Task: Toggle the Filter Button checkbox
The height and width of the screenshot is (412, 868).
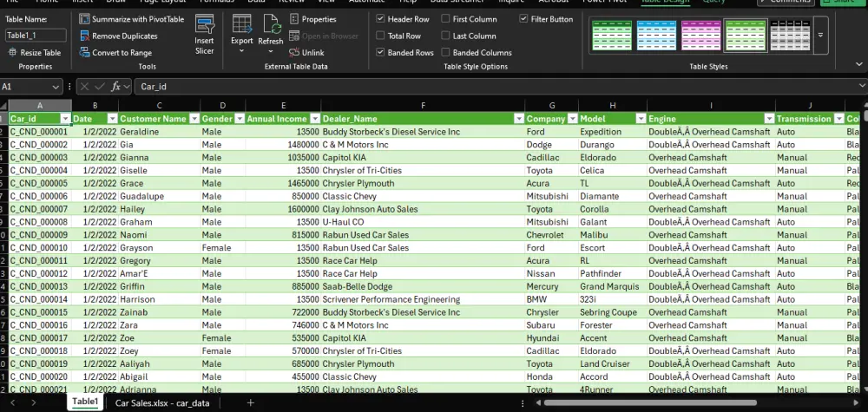Action: pyautogui.click(x=523, y=19)
